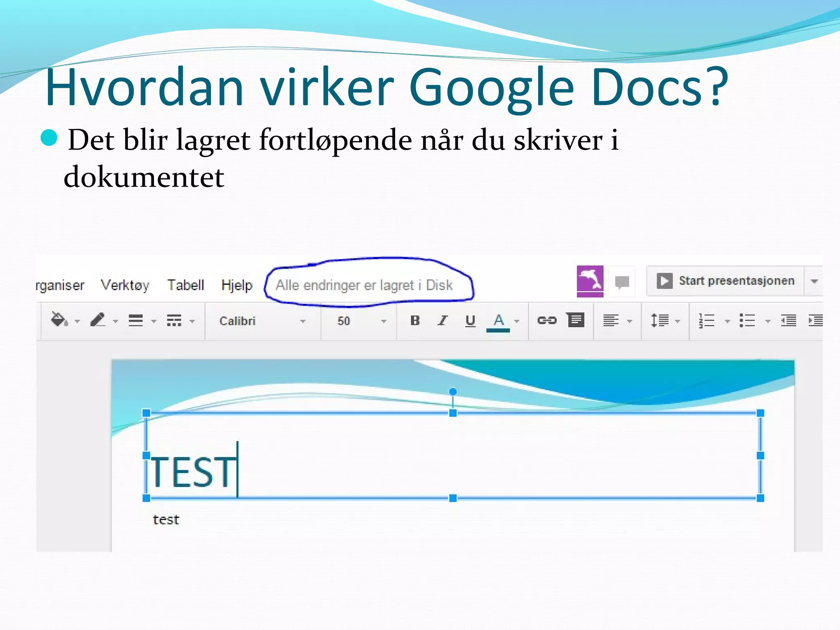Click the line spacing icon

tap(660, 320)
